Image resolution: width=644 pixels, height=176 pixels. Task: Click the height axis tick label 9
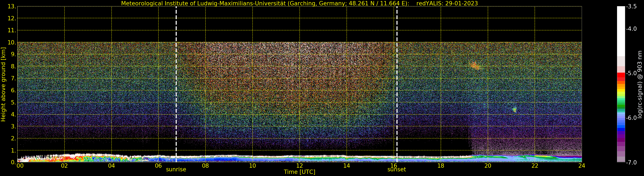tap(13, 54)
